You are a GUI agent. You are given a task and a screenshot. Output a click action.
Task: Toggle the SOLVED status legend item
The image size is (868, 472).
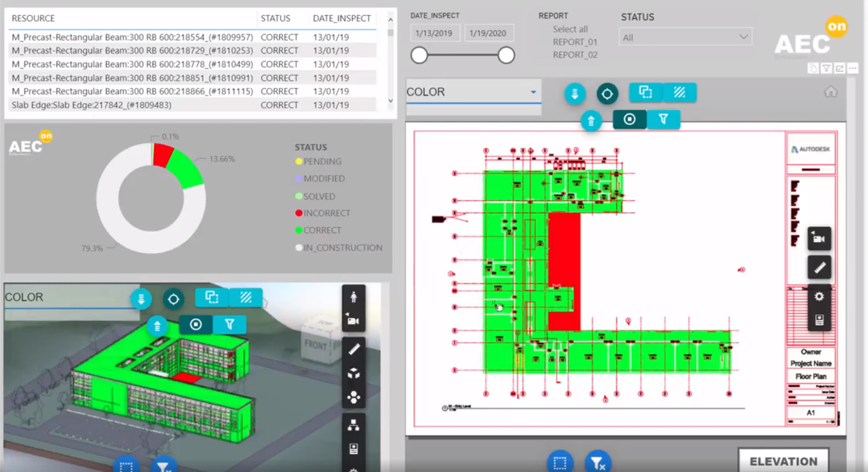[x=315, y=197]
